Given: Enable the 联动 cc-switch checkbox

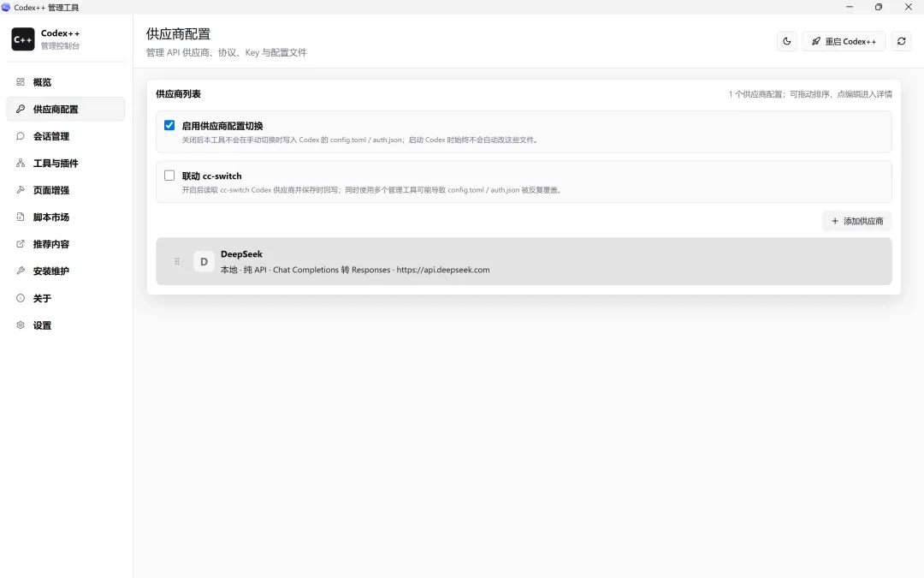Looking at the screenshot, I should point(169,176).
